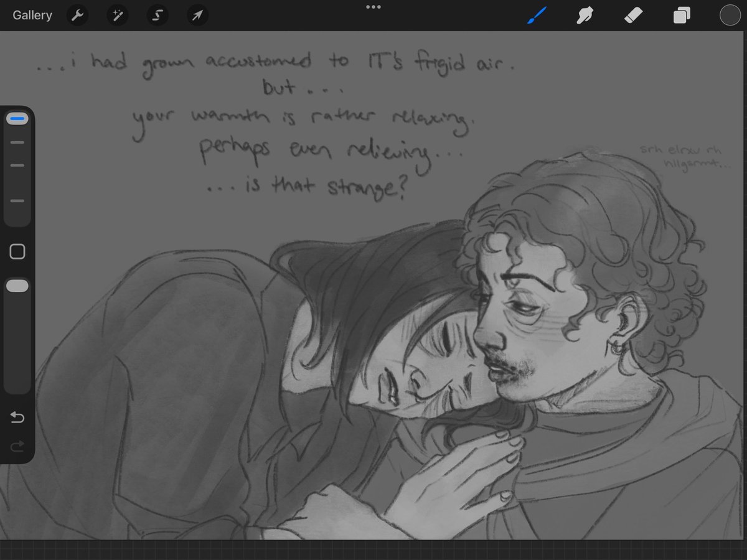
Task: Open the Actions wrench menu
Action: click(x=77, y=16)
